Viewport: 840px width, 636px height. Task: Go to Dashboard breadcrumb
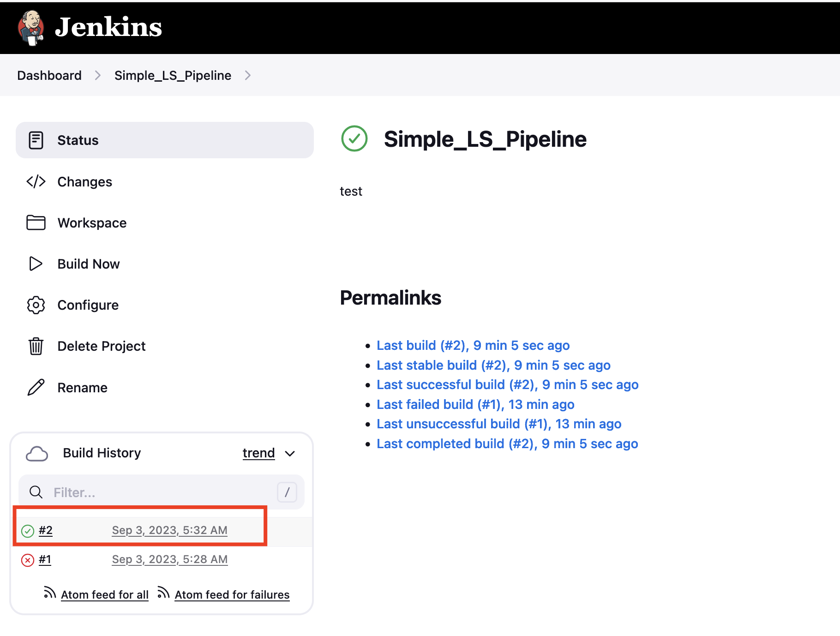click(x=49, y=76)
